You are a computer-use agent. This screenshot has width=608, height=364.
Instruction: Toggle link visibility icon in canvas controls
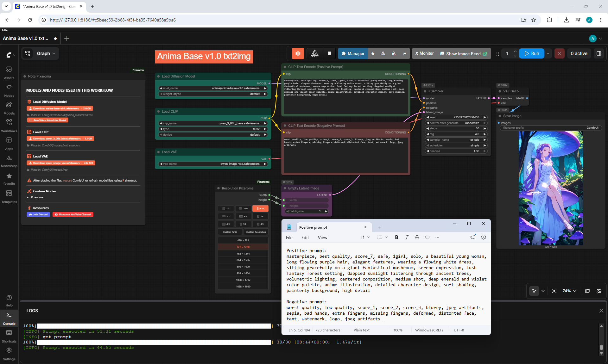(x=599, y=291)
